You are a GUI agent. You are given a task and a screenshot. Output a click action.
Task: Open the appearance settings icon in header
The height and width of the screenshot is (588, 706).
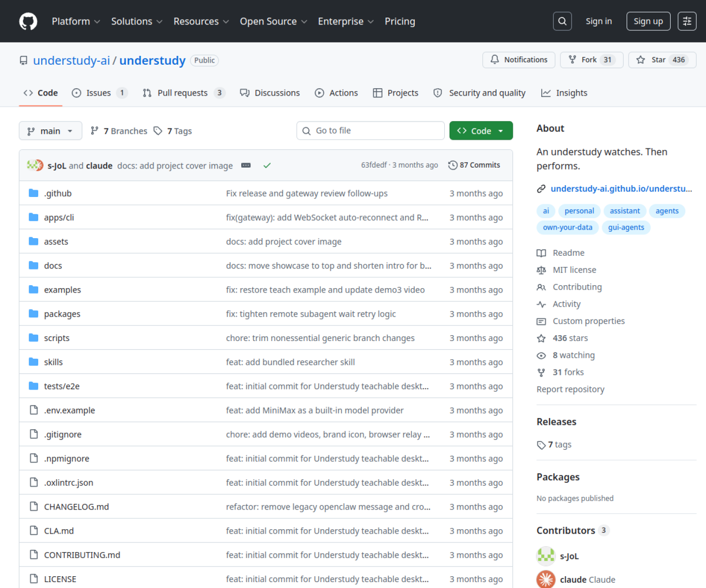click(687, 21)
